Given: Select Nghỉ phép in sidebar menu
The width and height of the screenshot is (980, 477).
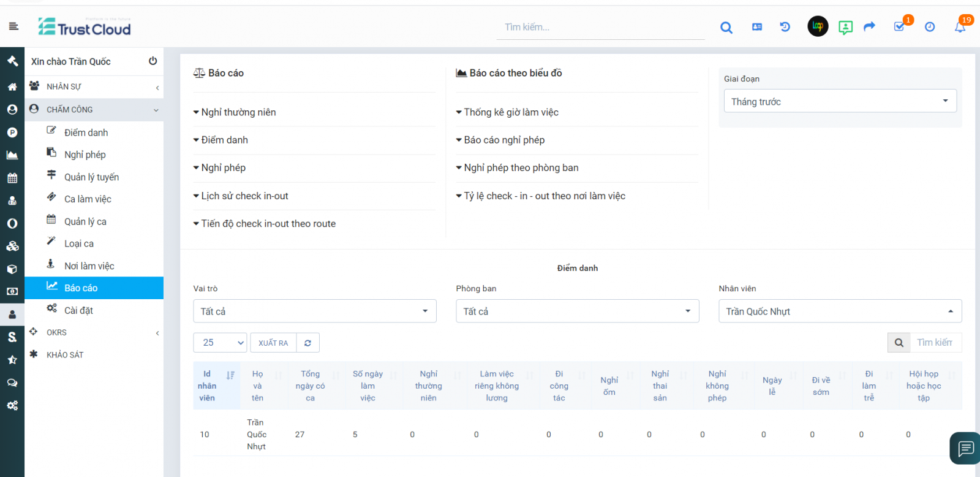Looking at the screenshot, I should point(85,155).
